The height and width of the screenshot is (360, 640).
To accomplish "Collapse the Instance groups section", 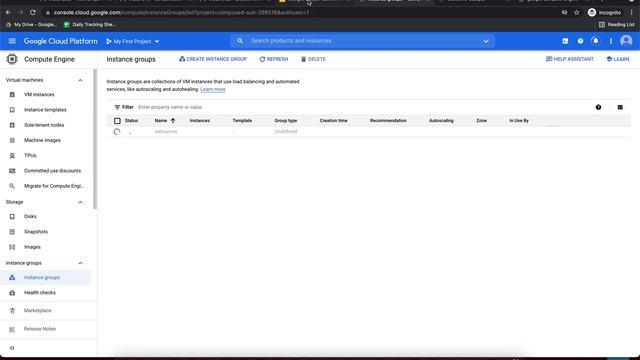I will 80,263.
